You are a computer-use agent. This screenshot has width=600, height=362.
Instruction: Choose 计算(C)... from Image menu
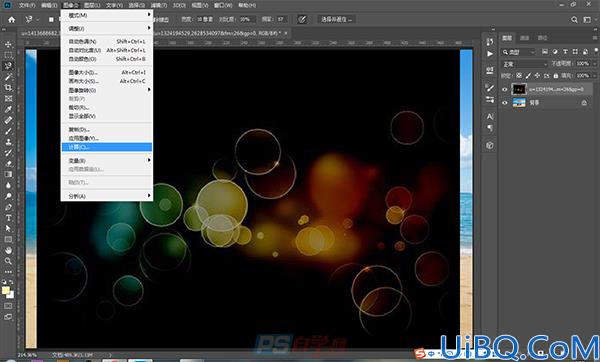(x=107, y=147)
